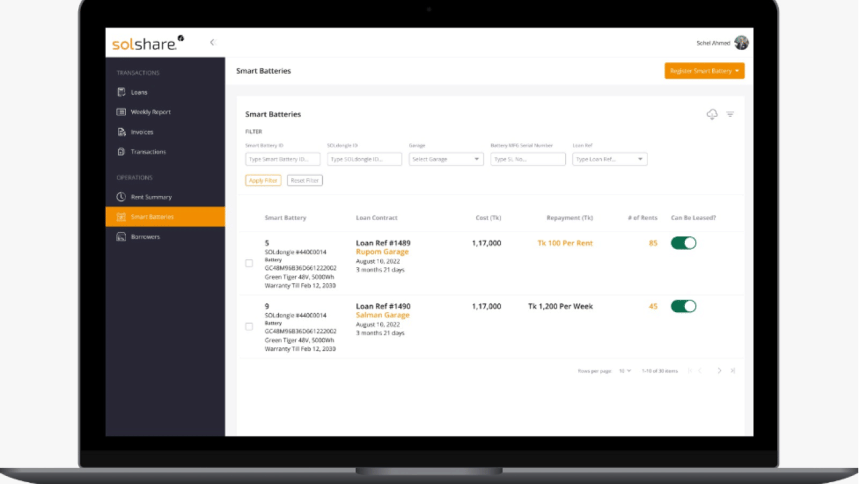Click the cloud download icon
The width and height of the screenshot is (860, 484).
pyautogui.click(x=712, y=115)
